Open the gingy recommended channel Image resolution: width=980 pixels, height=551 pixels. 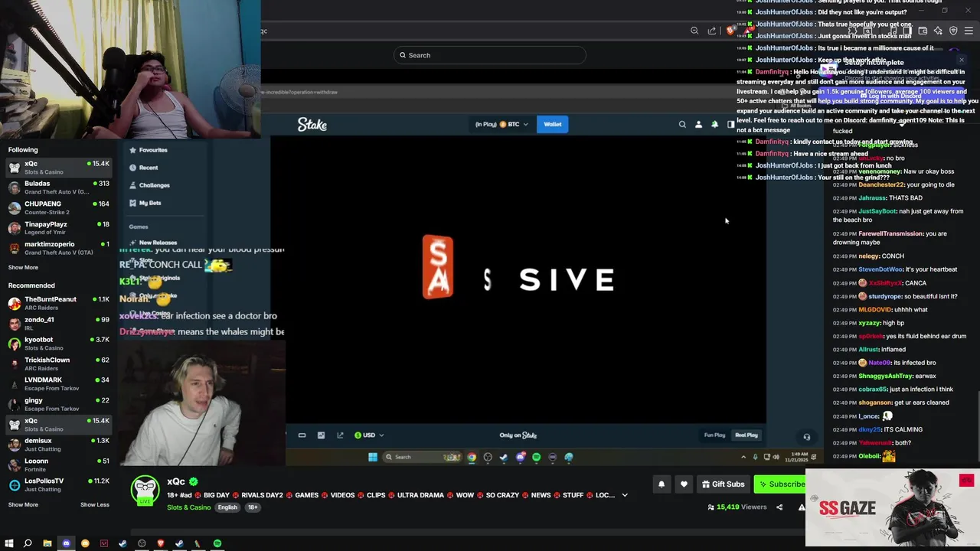(x=59, y=404)
